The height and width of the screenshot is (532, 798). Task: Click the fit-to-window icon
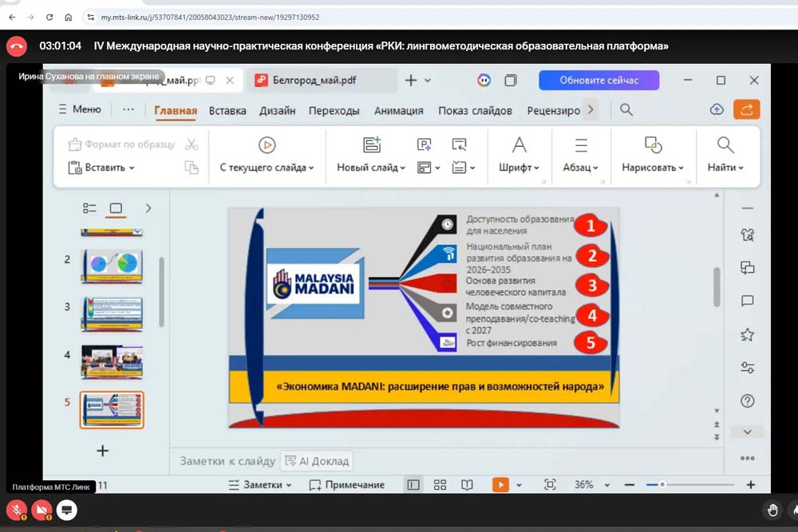tap(550, 485)
